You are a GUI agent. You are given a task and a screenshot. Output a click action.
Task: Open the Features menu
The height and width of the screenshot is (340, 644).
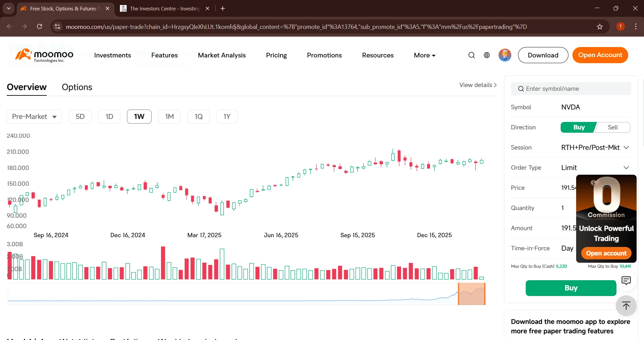click(x=164, y=55)
